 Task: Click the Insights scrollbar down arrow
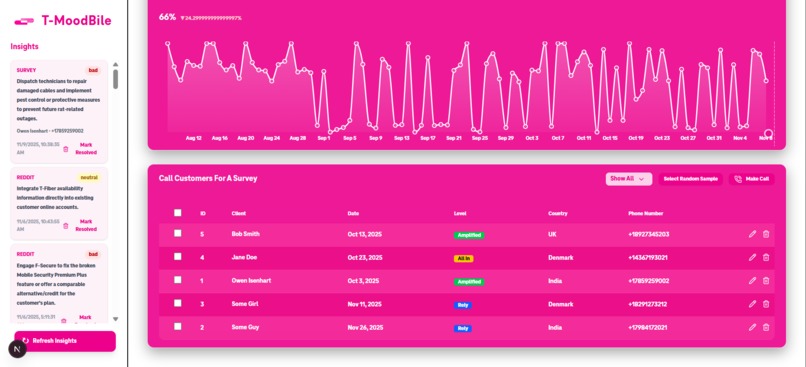click(x=115, y=319)
